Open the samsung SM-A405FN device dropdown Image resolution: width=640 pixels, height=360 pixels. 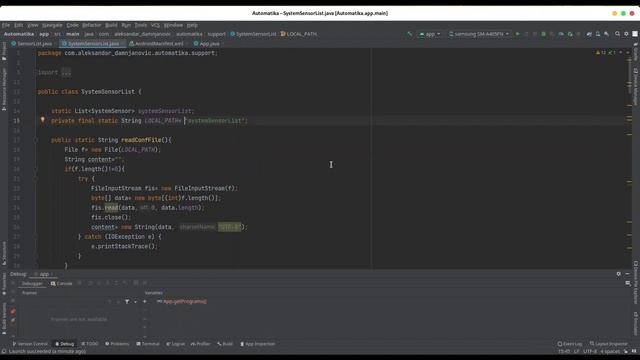(479, 34)
